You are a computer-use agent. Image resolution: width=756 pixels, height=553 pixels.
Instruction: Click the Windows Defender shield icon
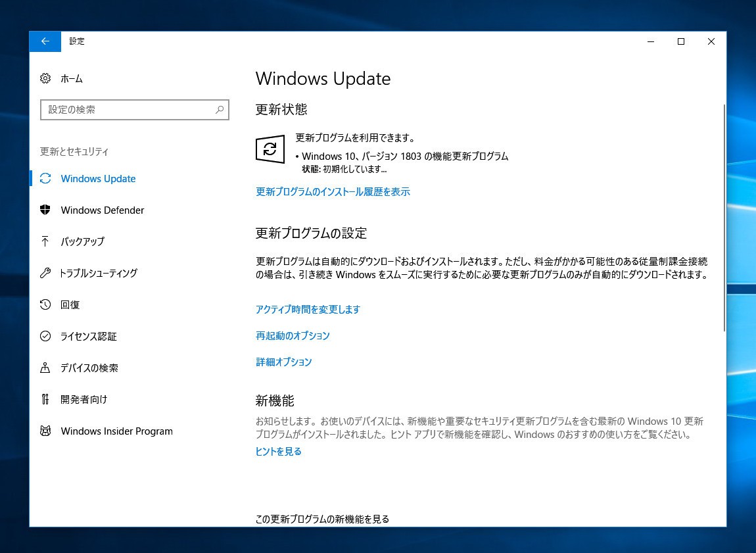45,210
